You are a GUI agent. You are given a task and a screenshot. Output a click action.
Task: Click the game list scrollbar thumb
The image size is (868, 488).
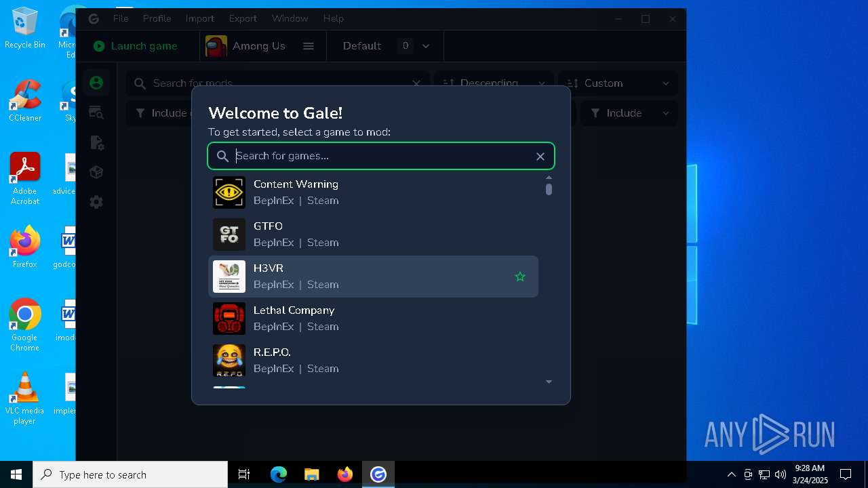pos(549,189)
